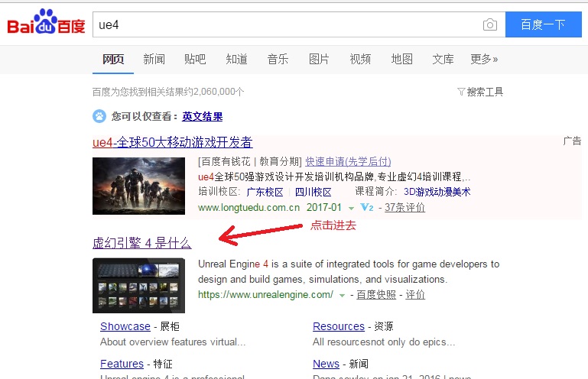Open 四川校区 link
Screen dimensions: 588x379
tap(313, 192)
